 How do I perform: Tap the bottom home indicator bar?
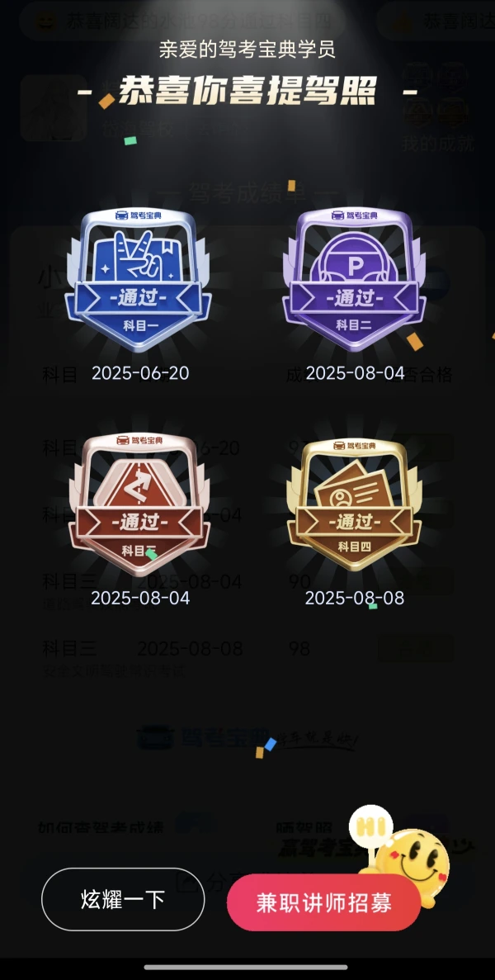pyautogui.click(x=247, y=968)
